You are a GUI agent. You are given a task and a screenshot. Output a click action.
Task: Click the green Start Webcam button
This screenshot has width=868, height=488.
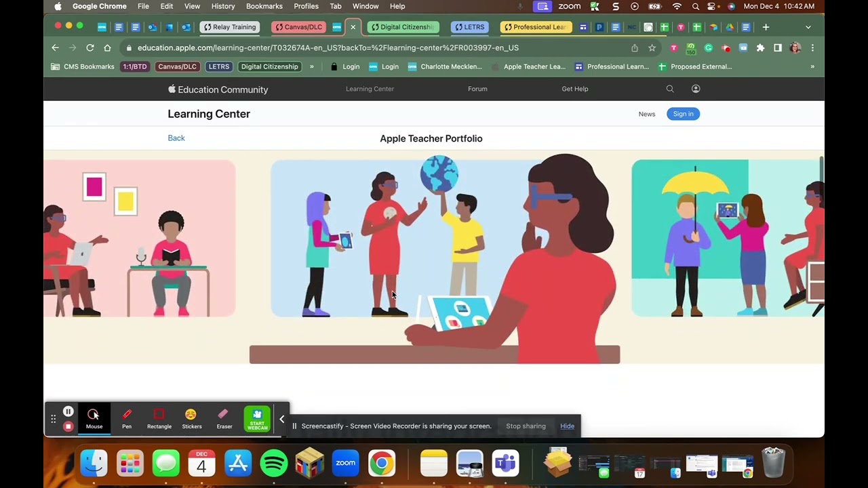coord(257,419)
